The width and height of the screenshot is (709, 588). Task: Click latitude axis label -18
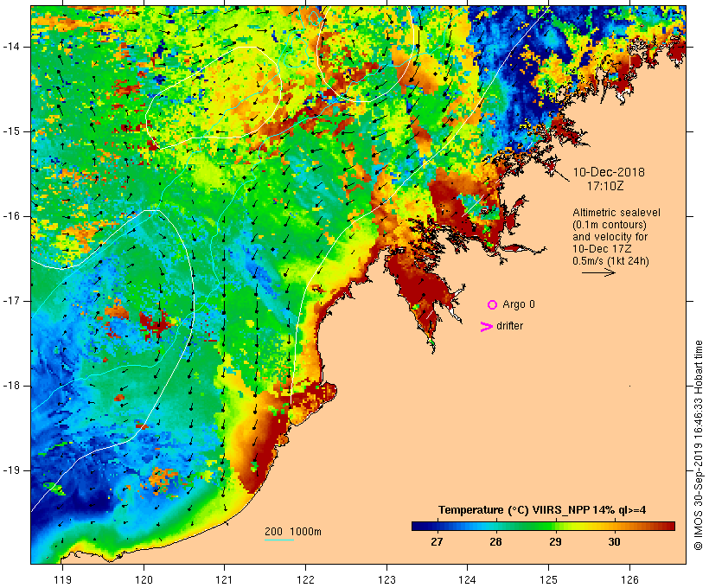(x=11, y=386)
